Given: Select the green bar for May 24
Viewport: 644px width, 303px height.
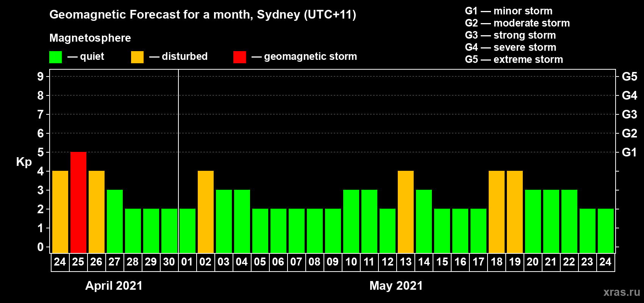Looking at the screenshot, I should click(606, 231).
